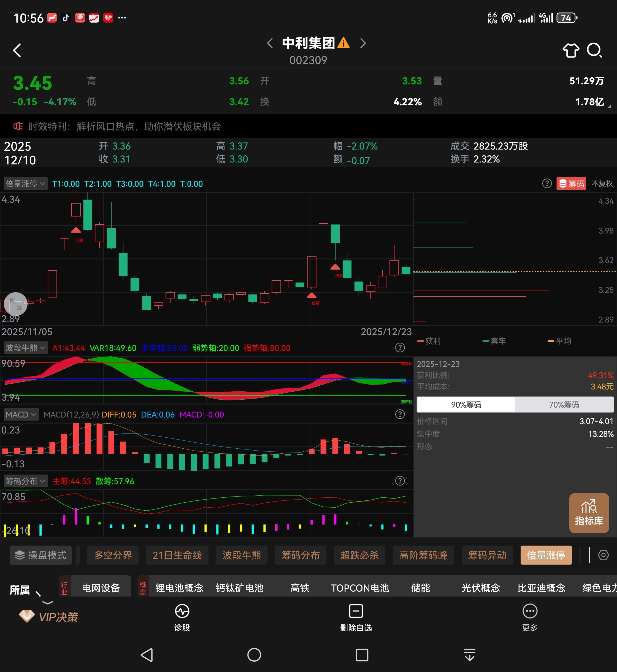617x672 pixels.
Task: Open the MACD indicator dropdown
Action: click(21, 414)
